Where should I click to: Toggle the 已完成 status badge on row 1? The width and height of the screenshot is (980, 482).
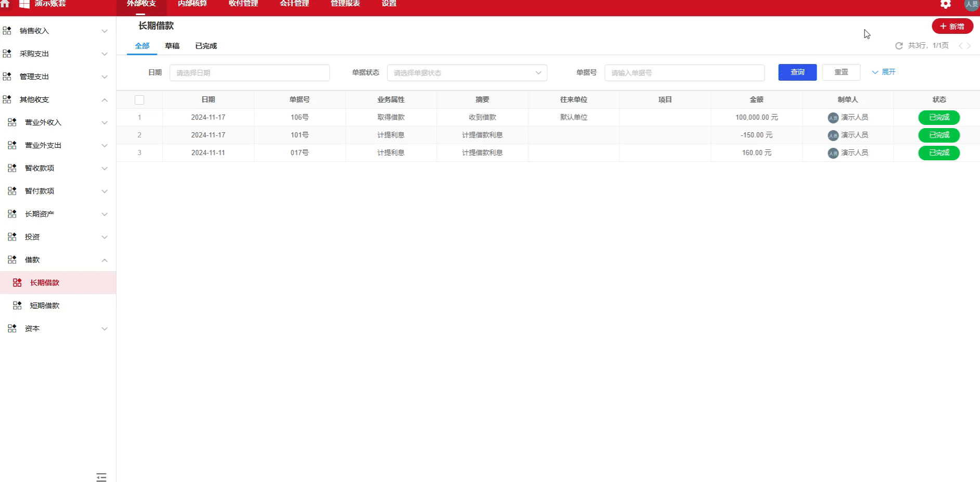click(939, 117)
